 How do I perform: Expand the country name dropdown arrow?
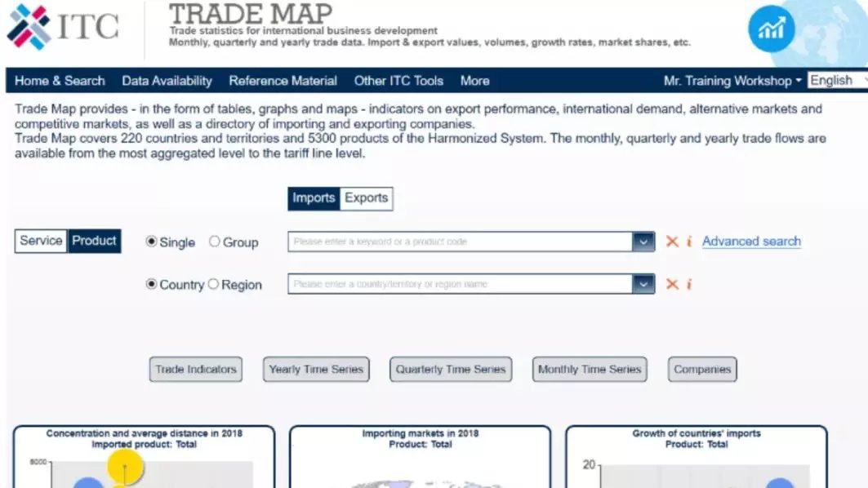pyautogui.click(x=644, y=284)
